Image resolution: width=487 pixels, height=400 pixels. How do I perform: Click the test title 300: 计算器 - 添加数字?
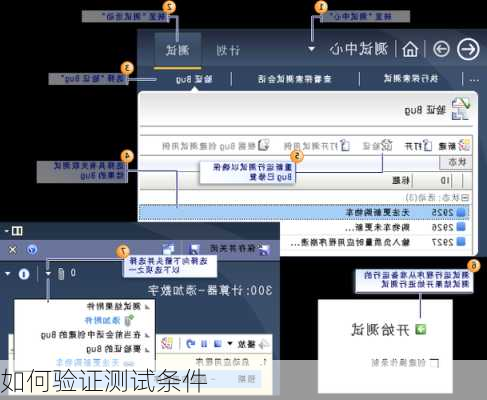(x=210, y=290)
